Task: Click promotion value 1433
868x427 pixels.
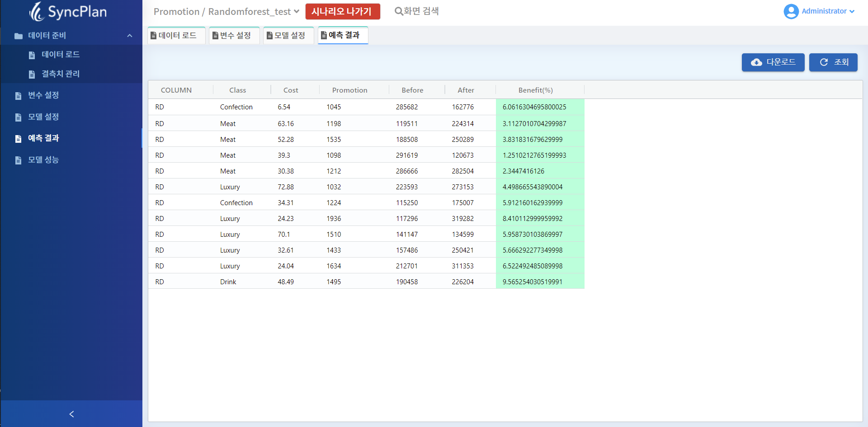Action: pyautogui.click(x=334, y=250)
